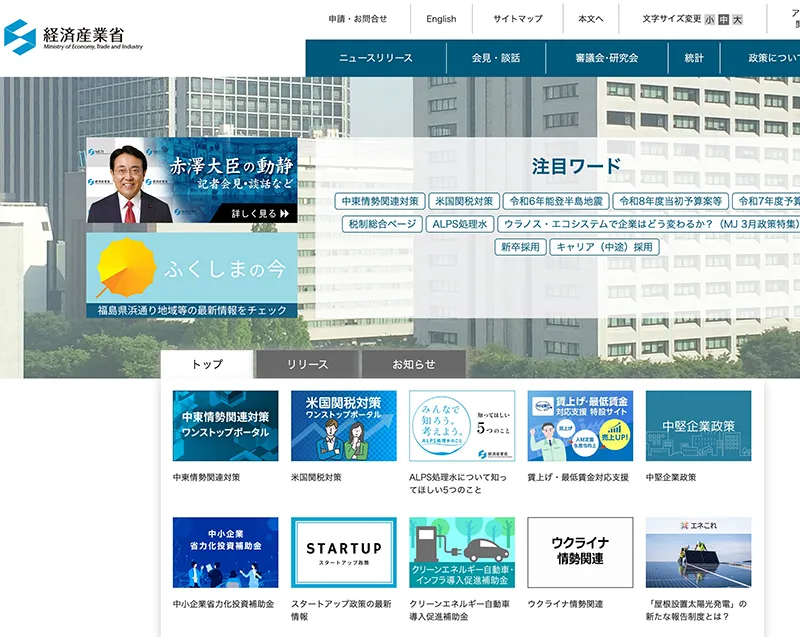The height and width of the screenshot is (637, 800).
Task: Open クリーンエネルギー自動車 thumbnail
Action: coord(462,552)
